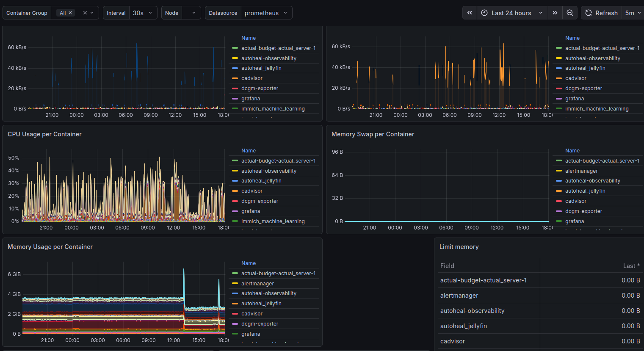Screen dimensions: 644x351
Task: Click the clock icon in the time picker
Action: coord(484,13)
